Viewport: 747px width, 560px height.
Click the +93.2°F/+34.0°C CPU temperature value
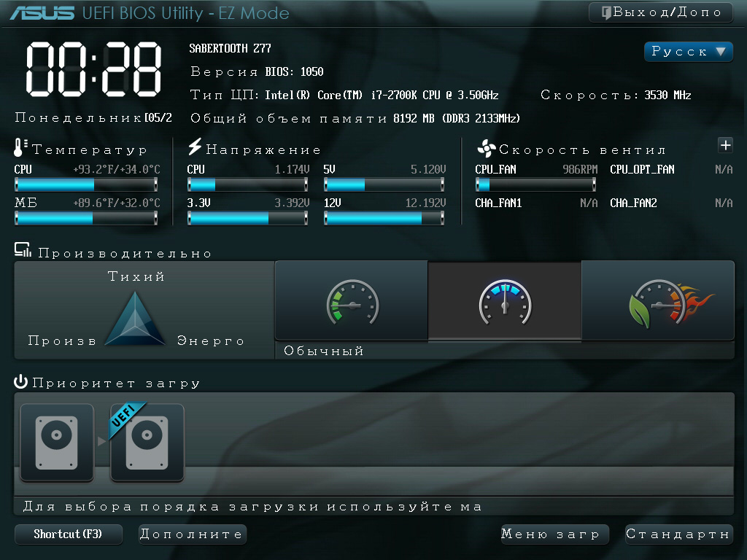117,169
